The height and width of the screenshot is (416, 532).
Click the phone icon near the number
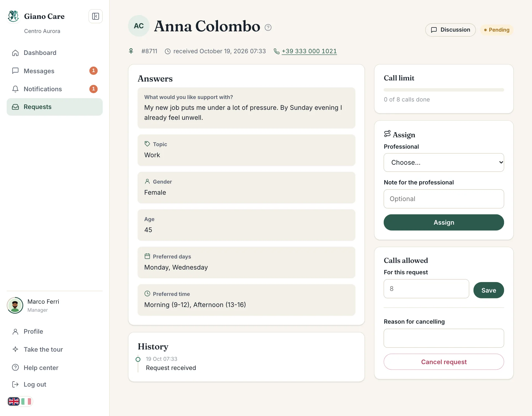[x=277, y=51]
